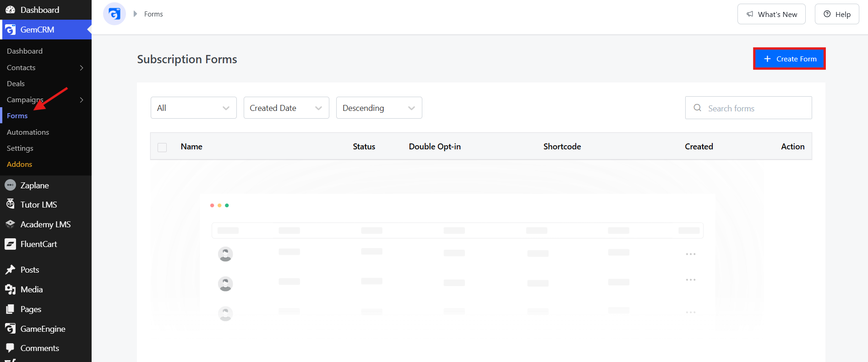Expand the Campaigns submenu chevron
The width and height of the screenshot is (868, 362).
point(82,100)
